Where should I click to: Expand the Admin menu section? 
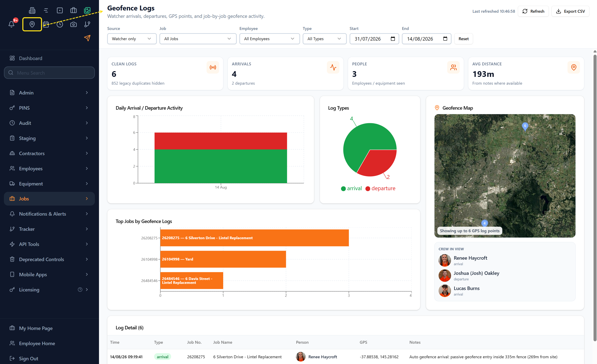(49, 93)
